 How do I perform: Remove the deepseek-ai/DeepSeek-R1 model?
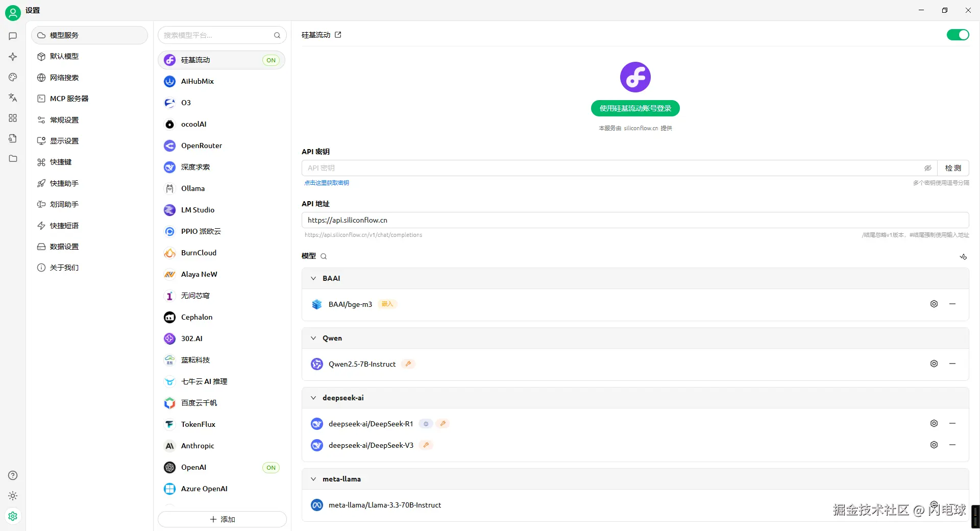pos(952,423)
